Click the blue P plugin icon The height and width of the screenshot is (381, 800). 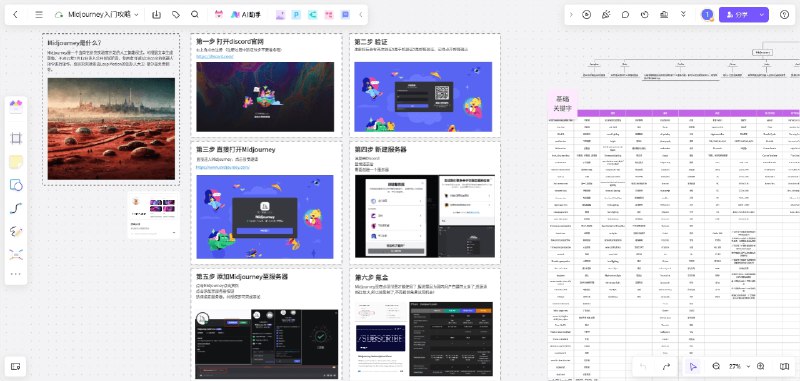[296, 15]
